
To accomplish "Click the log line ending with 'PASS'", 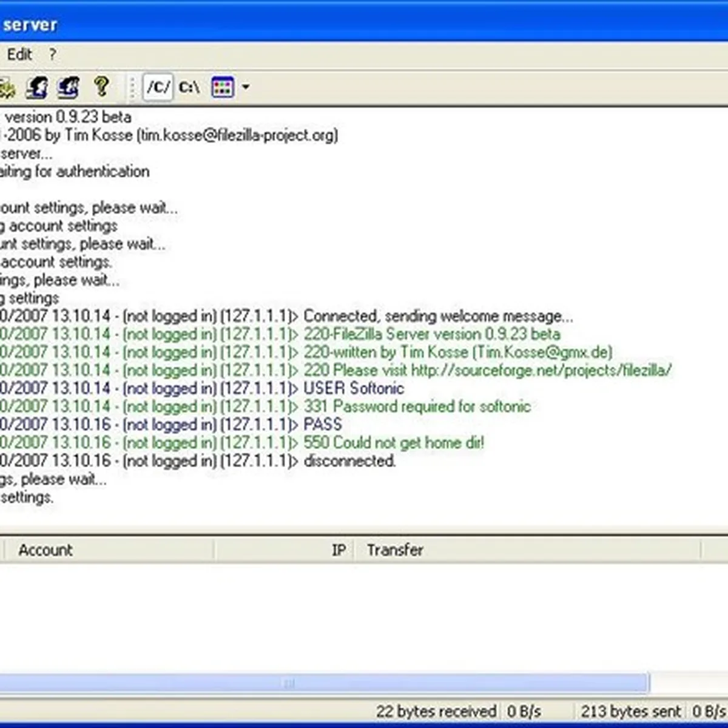I will pyautogui.click(x=172, y=425).
